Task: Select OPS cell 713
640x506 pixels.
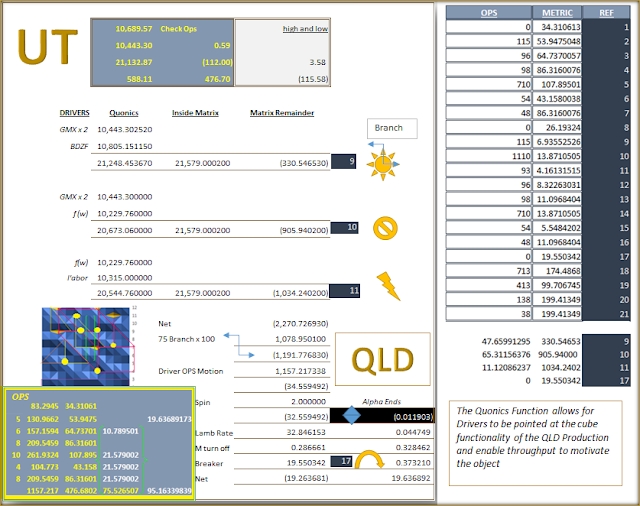Action: 489,271
